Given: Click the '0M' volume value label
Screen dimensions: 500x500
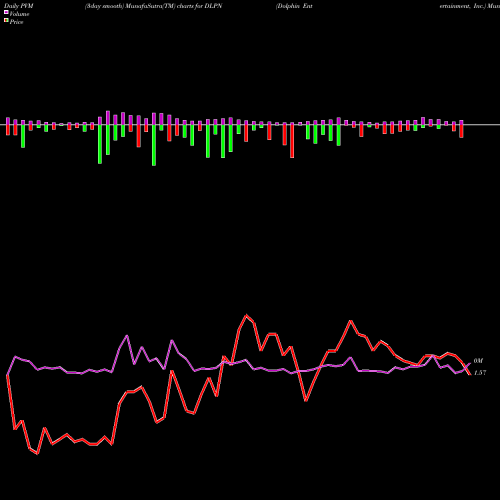Looking at the screenshot, I should [x=478, y=361].
